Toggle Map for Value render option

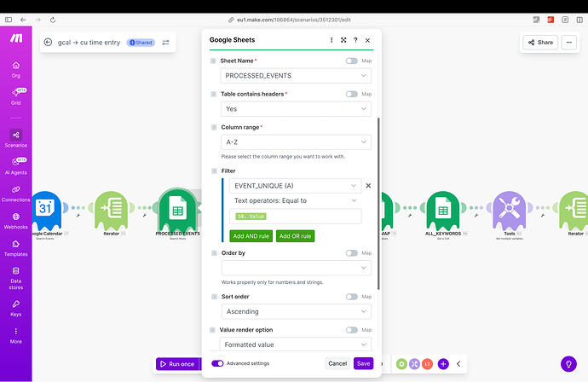click(x=352, y=330)
